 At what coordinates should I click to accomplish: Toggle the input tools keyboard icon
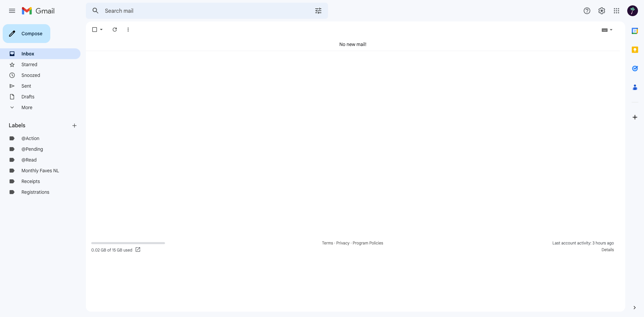pyautogui.click(x=605, y=30)
